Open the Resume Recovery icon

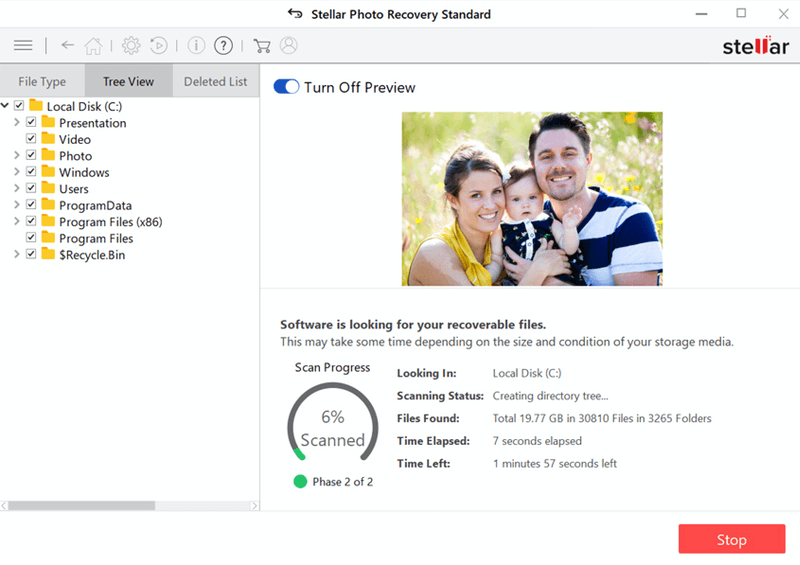159,46
